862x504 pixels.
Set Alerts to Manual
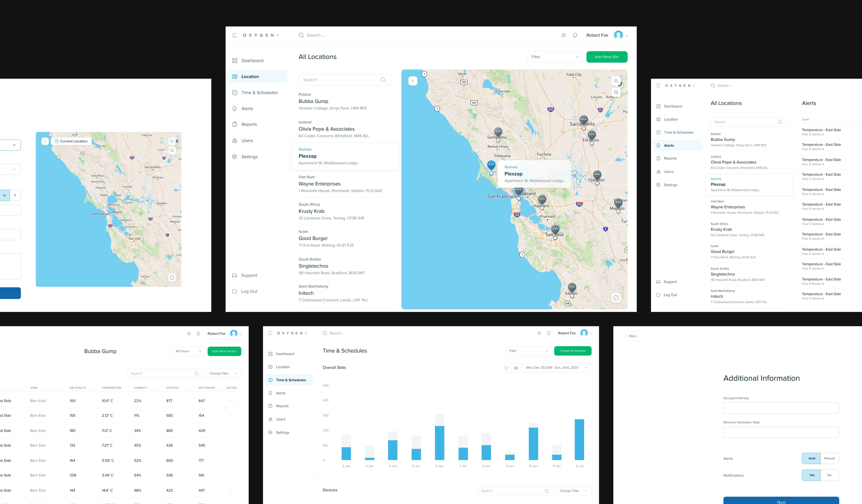coord(830,458)
